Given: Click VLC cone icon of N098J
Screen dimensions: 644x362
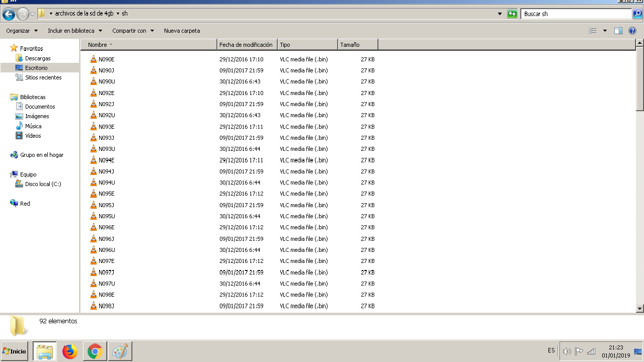Looking at the screenshot, I should (x=93, y=306).
